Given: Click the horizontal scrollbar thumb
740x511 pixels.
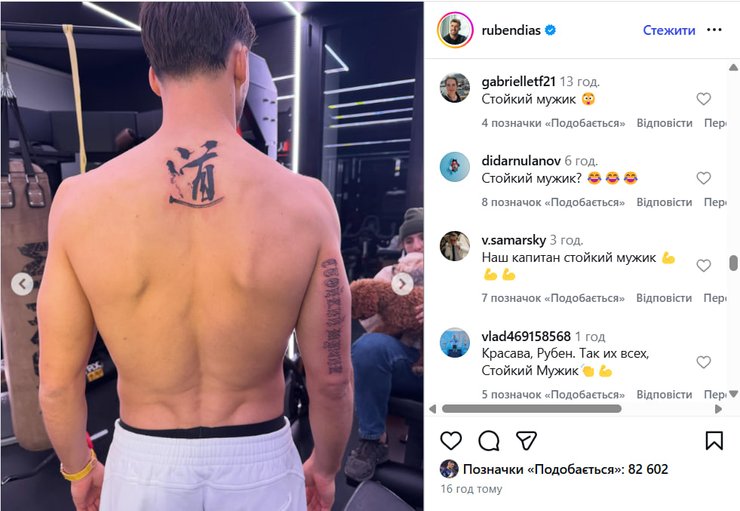Looking at the screenshot, I should [531, 409].
